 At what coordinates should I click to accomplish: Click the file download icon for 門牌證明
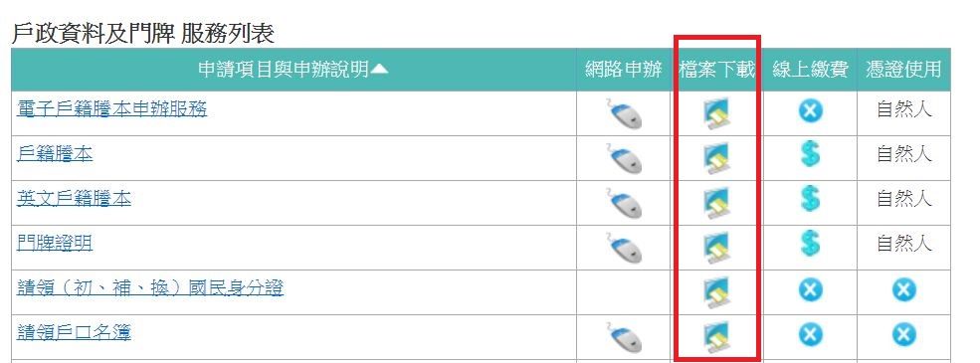tap(717, 248)
